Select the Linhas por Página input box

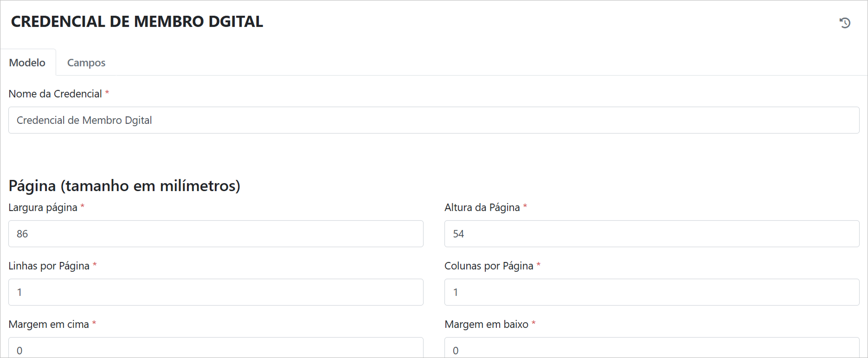(216, 292)
